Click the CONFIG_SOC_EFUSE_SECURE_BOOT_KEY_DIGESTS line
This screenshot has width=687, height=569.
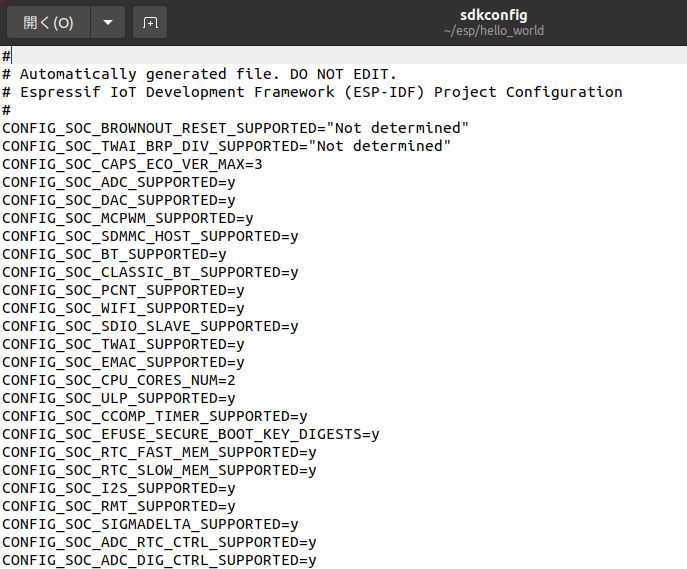(x=191, y=434)
